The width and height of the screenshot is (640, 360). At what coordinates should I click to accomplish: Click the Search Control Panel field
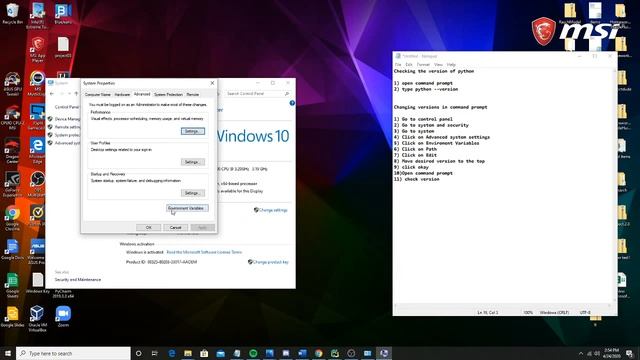(258, 93)
